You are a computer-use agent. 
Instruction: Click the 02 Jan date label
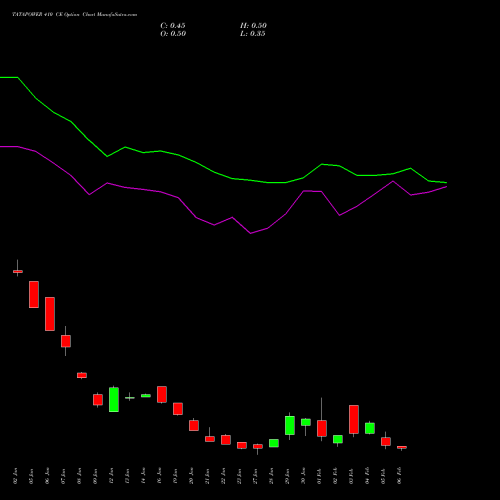[x=15, y=476]
